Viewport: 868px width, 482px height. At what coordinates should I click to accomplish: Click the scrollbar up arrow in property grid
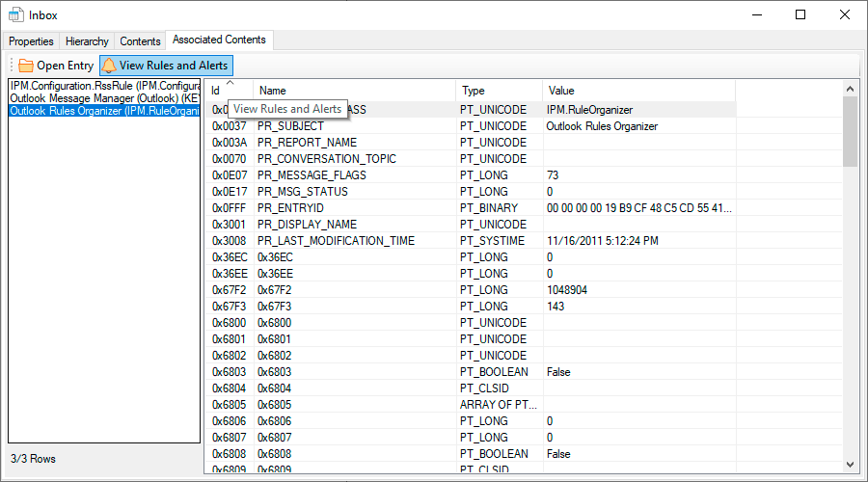click(x=851, y=89)
